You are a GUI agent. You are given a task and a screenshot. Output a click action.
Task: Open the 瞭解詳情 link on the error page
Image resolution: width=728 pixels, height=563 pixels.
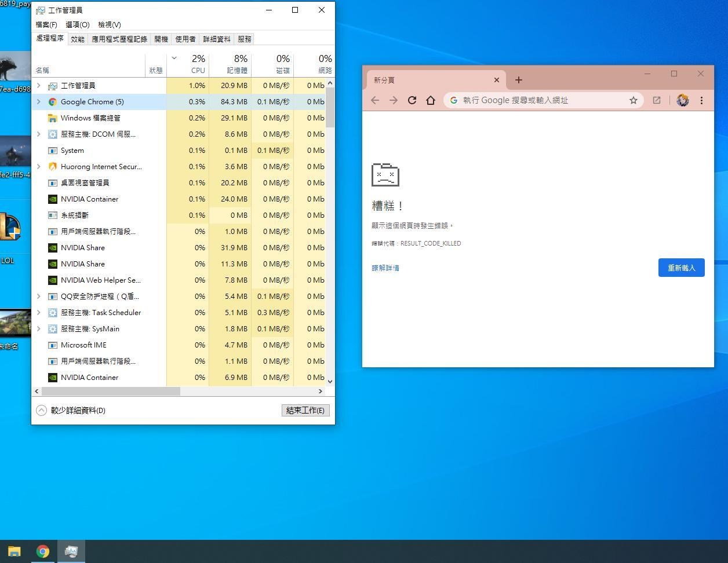(385, 267)
